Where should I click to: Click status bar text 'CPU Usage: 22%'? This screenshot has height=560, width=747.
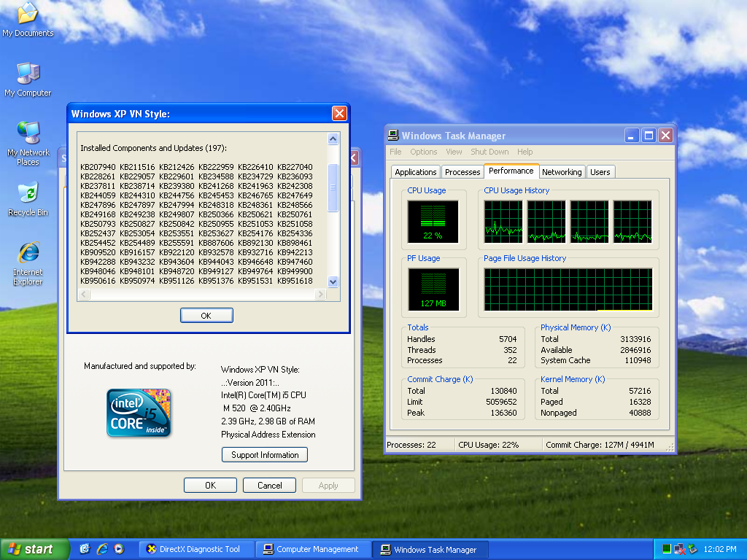488,445
